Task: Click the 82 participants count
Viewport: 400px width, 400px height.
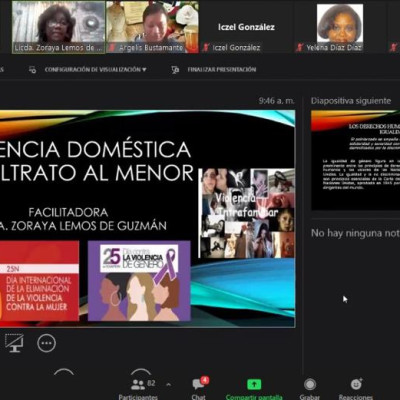Action: [x=151, y=383]
